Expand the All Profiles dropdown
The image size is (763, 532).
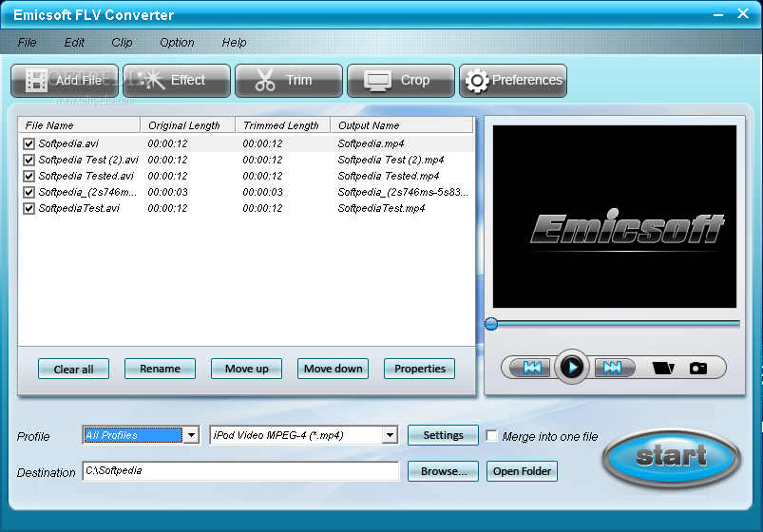point(192,435)
